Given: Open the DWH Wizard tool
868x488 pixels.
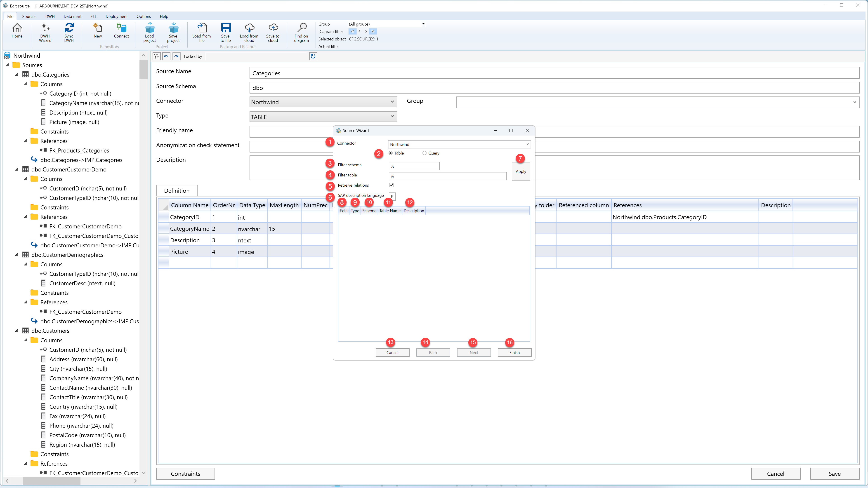Looking at the screenshot, I should tap(45, 33).
